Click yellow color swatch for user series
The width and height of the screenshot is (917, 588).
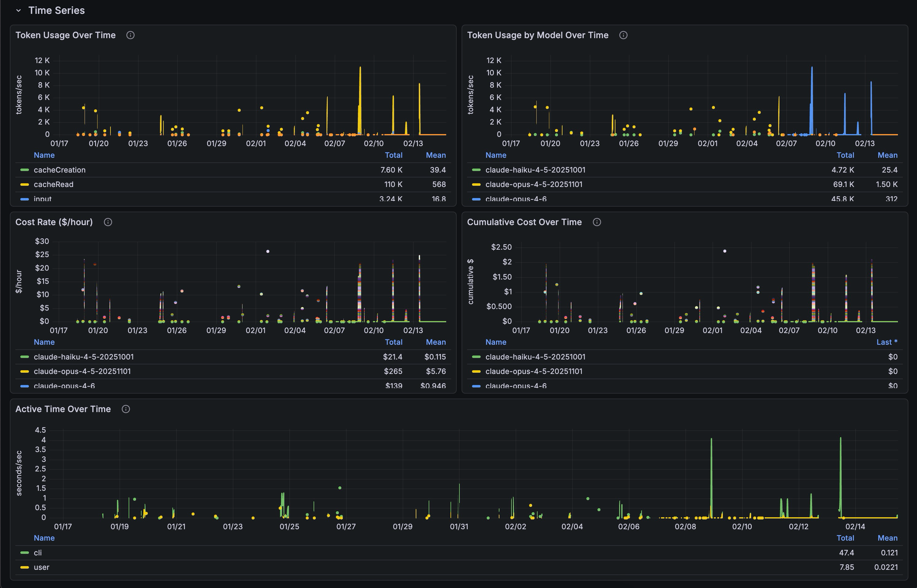coord(24,567)
